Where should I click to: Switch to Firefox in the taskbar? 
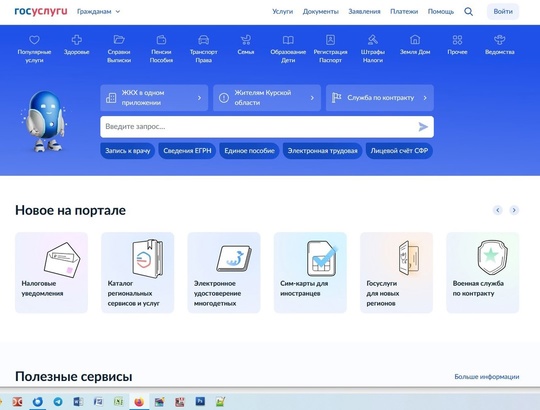point(139,401)
